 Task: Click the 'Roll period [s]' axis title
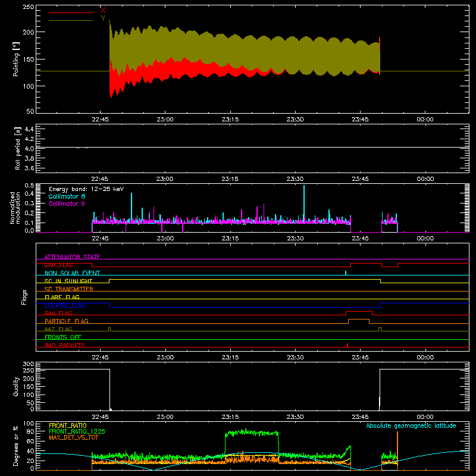pos(17,148)
